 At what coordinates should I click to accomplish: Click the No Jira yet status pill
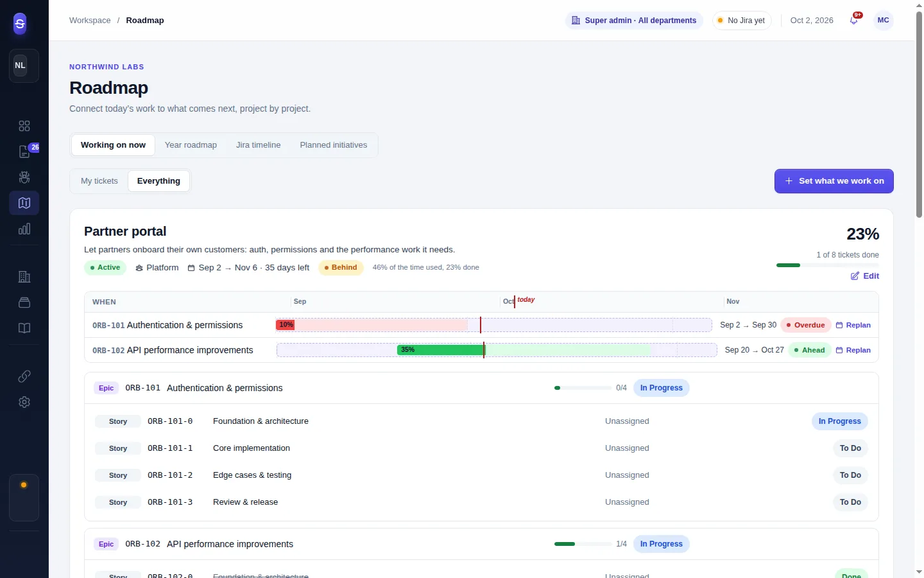tap(742, 21)
